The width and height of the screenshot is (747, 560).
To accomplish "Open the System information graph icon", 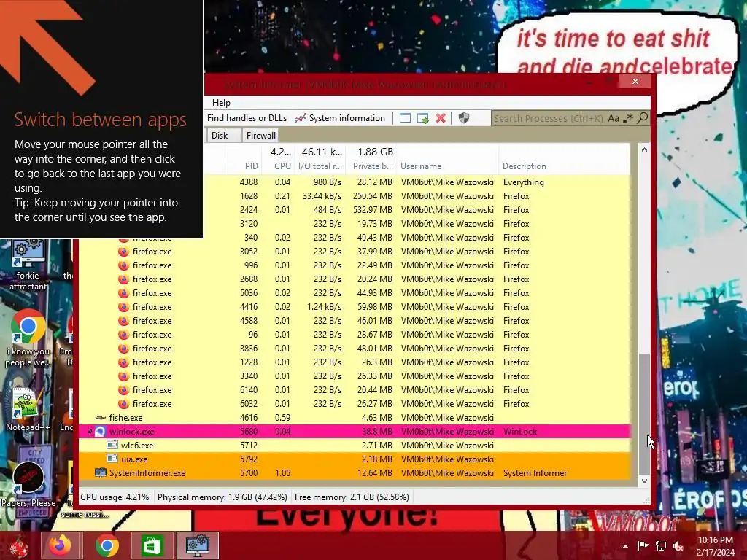I will [300, 118].
